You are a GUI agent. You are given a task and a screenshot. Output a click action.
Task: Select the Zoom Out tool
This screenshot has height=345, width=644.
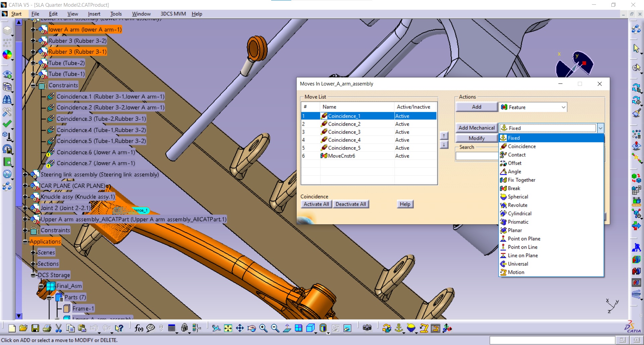(274, 329)
